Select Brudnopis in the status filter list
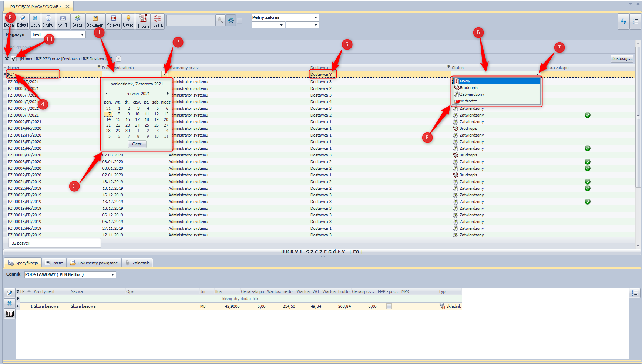The image size is (642, 364). pos(468,88)
